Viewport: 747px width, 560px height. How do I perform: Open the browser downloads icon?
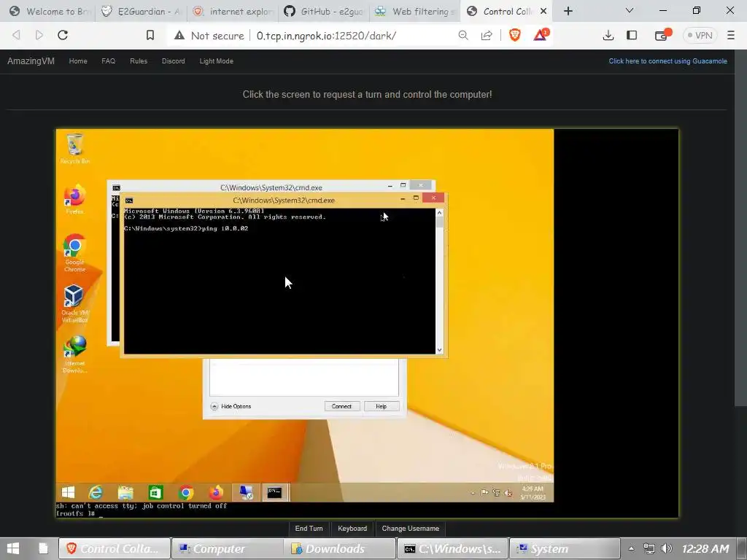click(608, 35)
